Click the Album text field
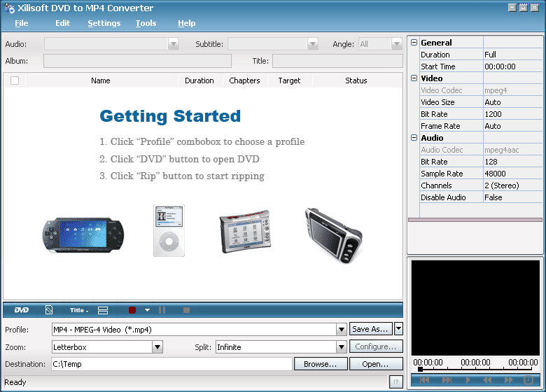 (x=137, y=61)
